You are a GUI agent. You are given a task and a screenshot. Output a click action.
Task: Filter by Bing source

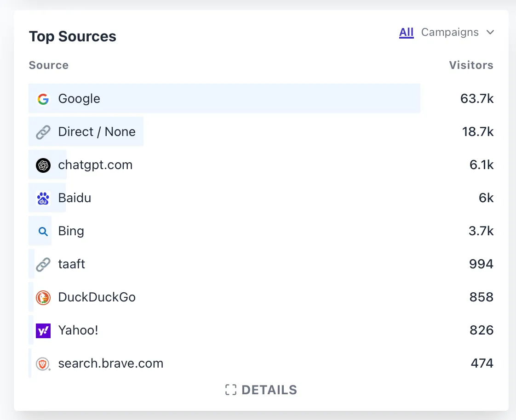click(x=71, y=231)
